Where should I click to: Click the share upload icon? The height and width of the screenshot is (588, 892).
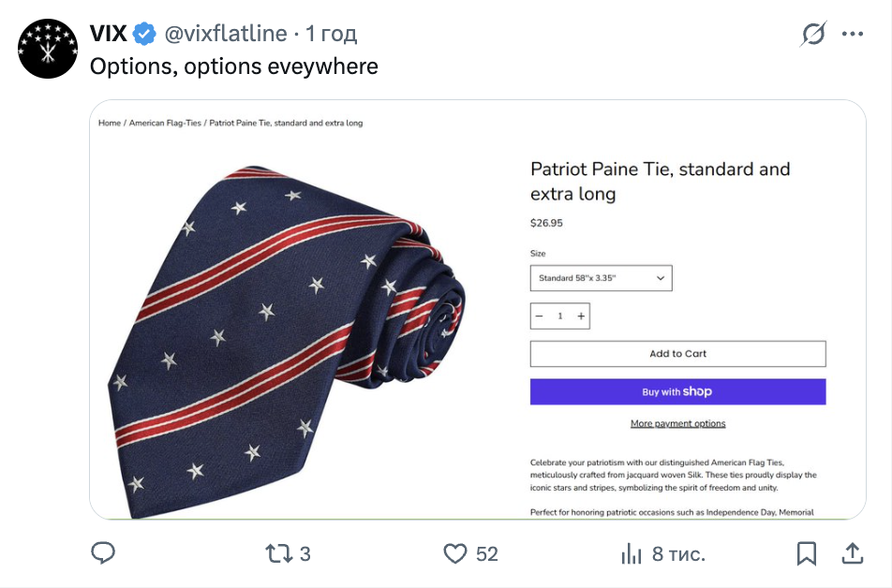[x=852, y=553]
